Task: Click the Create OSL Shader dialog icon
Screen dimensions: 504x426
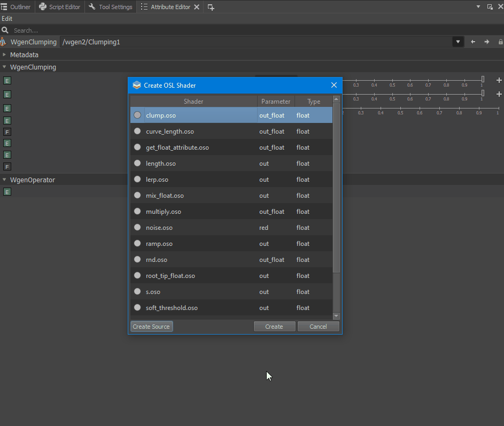Action: (x=137, y=85)
